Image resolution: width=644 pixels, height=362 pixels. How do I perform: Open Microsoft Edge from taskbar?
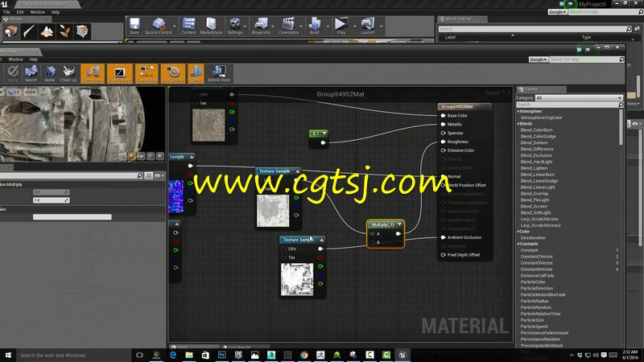pyautogui.click(x=173, y=355)
